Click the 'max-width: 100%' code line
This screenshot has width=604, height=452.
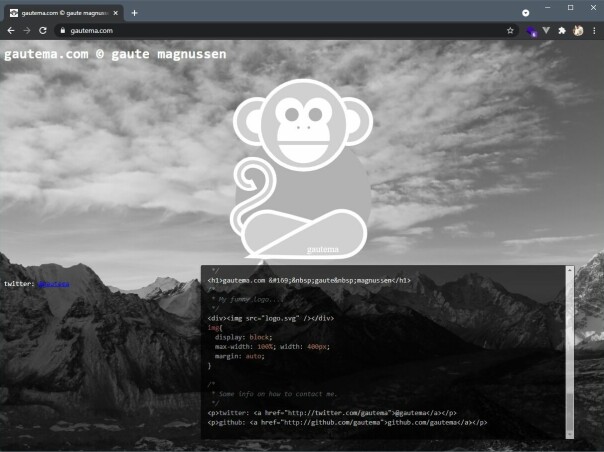(272, 347)
